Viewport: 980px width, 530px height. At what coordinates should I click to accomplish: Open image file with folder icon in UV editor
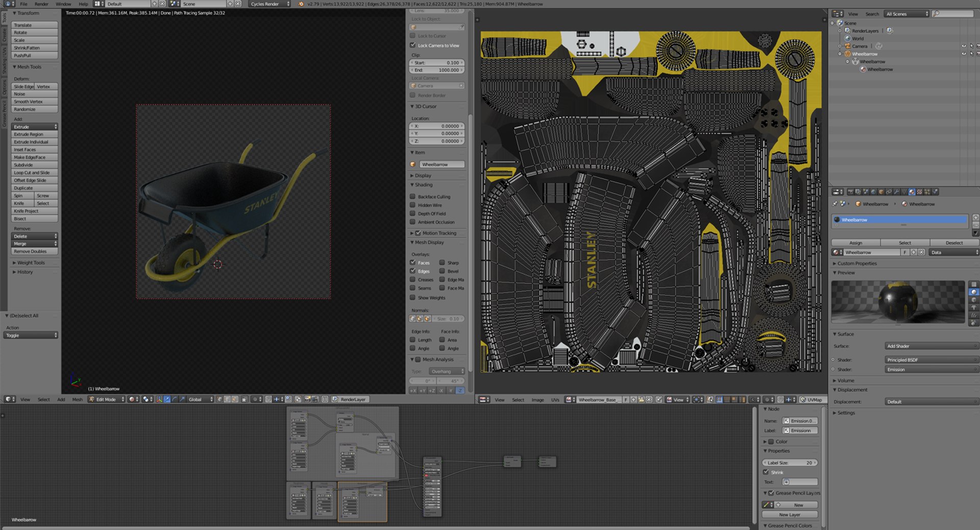[x=641, y=400]
